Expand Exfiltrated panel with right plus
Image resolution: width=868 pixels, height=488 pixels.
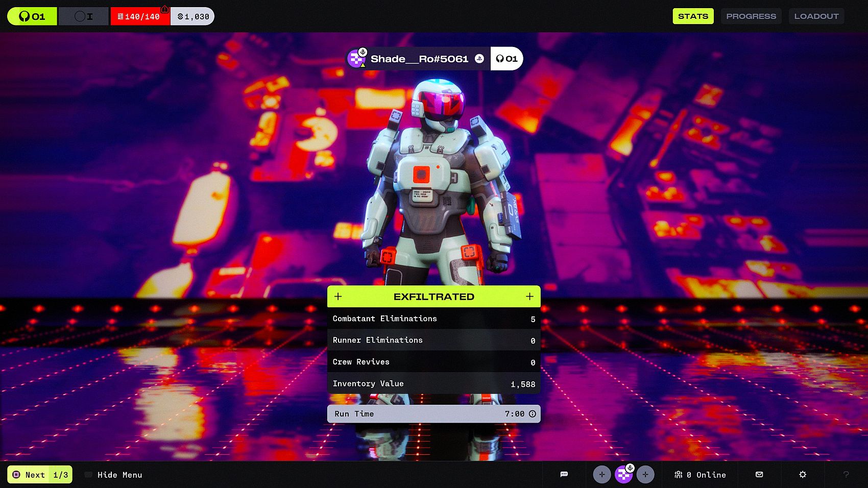pyautogui.click(x=529, y=297)
